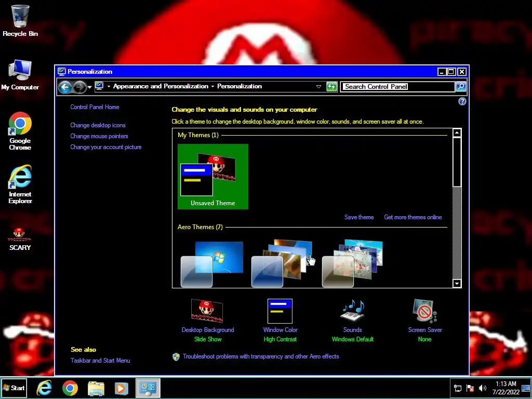Open Control Panel Home link
The image size is (532, 399).
click(95, 107)
